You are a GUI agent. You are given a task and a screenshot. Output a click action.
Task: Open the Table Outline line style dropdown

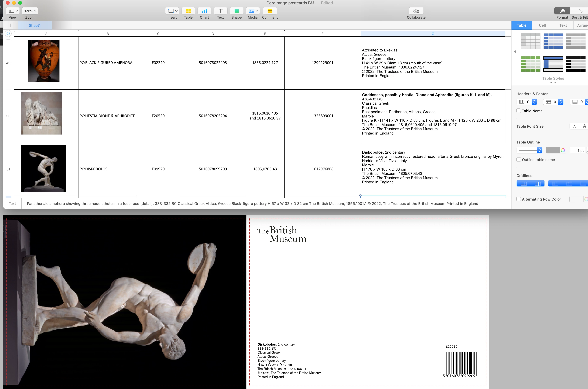(x=529, y=150)
